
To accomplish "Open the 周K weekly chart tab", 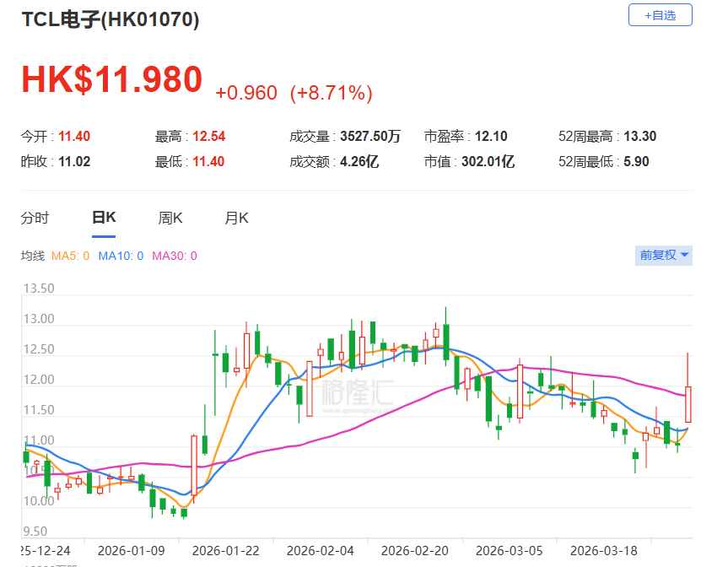I will coord(170,218).
